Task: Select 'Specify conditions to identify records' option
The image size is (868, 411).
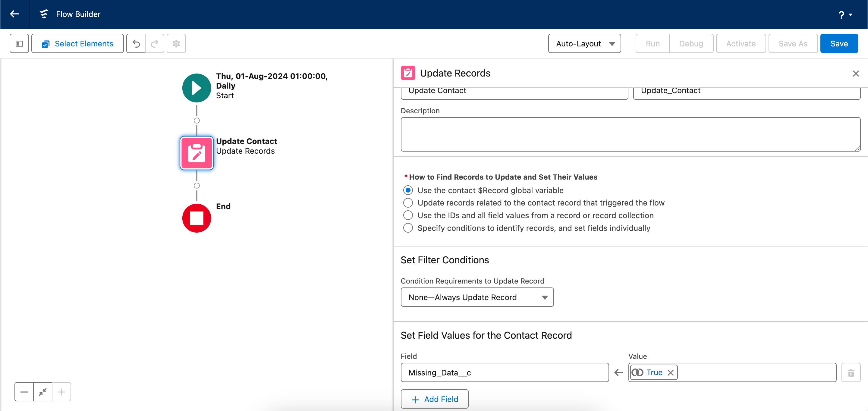Action: click(x=408, y=228)
